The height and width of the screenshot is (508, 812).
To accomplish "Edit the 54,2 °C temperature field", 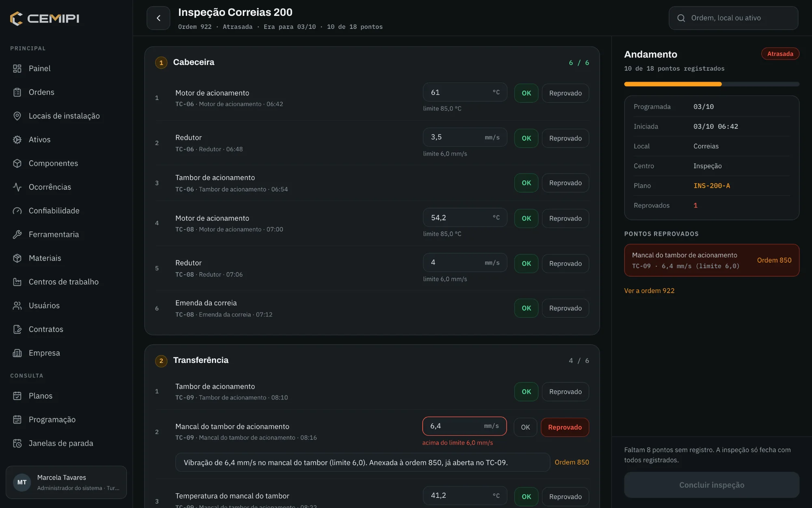I will click(465, 217).
